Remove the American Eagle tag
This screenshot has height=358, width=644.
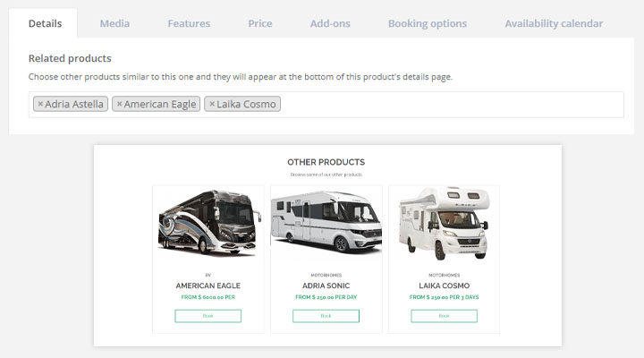tap(119, 104)
